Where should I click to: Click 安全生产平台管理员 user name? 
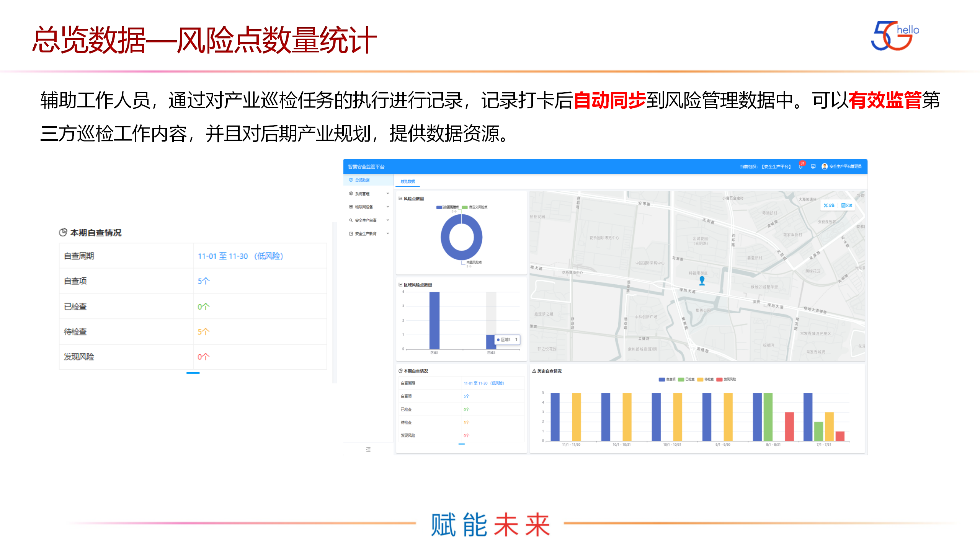845,166
